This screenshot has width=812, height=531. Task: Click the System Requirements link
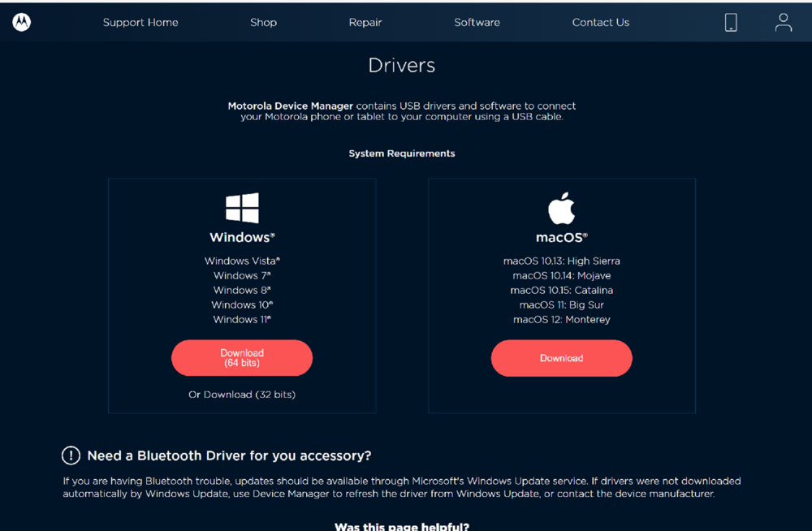tap(402, 153)
